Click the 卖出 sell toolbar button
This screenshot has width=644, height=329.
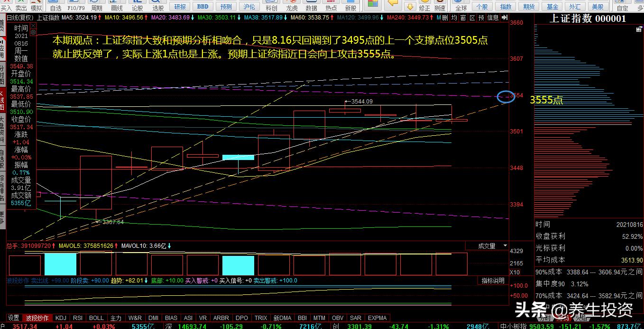pos(21,6)
